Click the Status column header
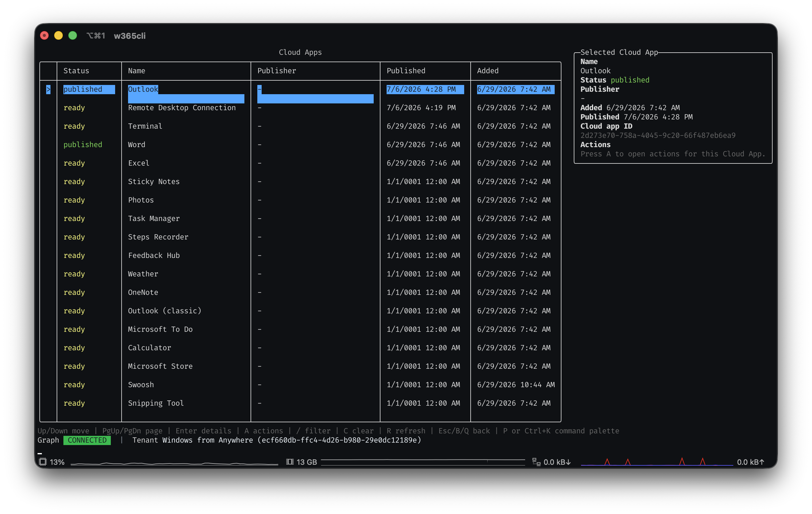812x514 pixels. coord(76,71)
